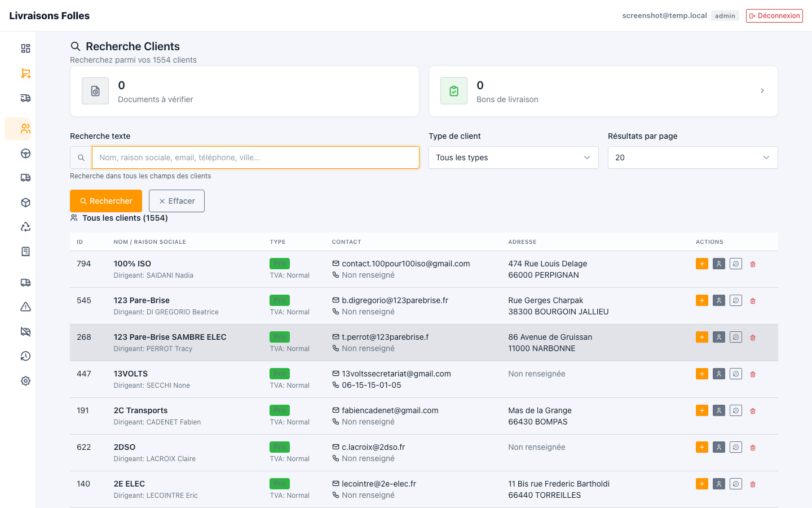The width and height of the screenshot is (812, 508).
Task: Click address 86 Avenue de Gruissan
Action: [x=550, y=337]
